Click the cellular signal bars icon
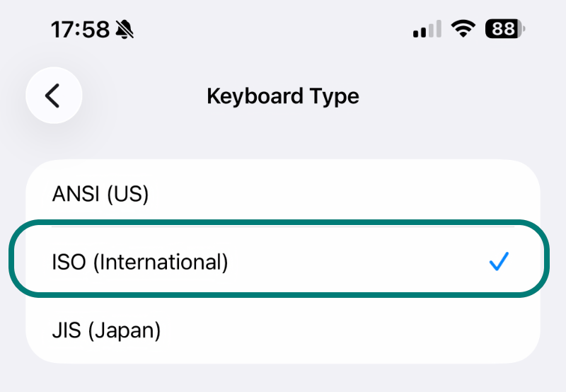This screenshot has height=392, width=566. click(x=427, y=30)
